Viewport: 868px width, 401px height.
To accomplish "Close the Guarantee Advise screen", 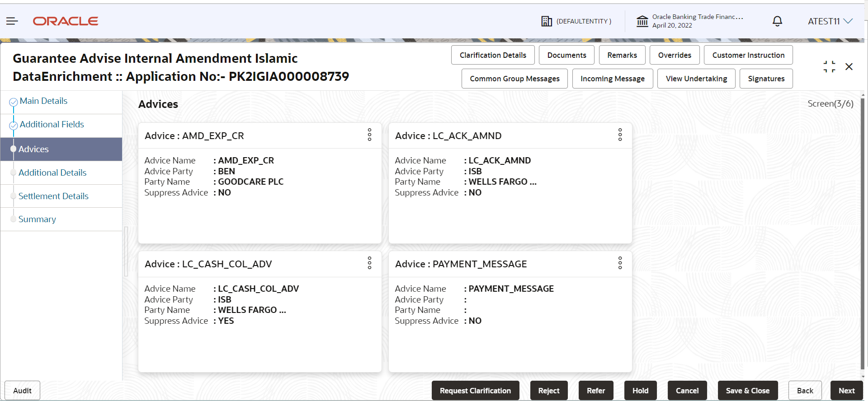I will tap(849, 67).
